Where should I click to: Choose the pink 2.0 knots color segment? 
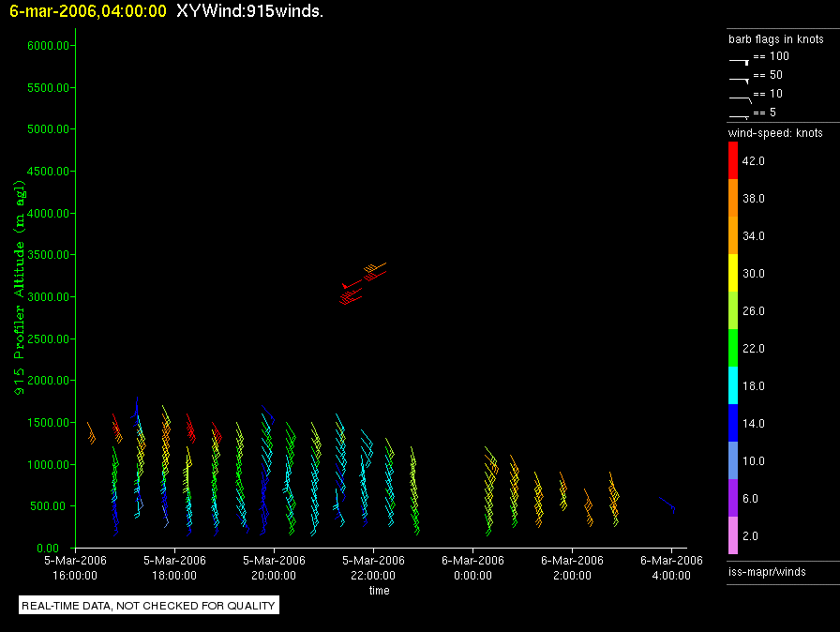click(x=733, y=536)
